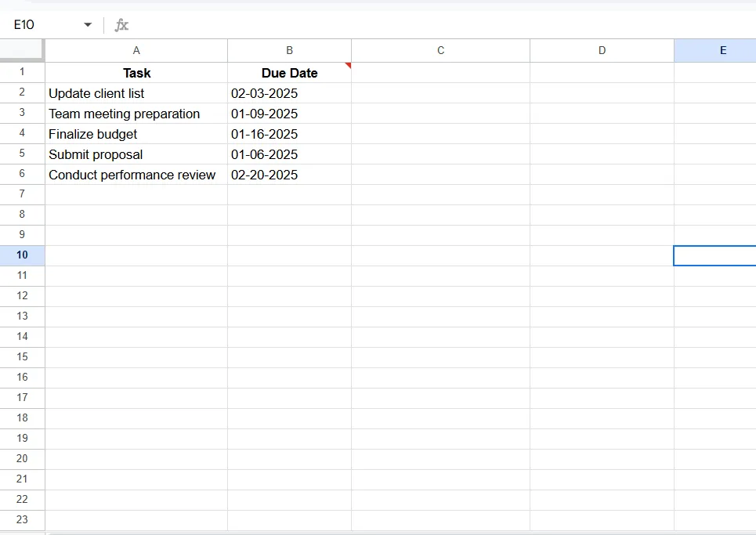Select row 8 header

(x=22, y=214)
